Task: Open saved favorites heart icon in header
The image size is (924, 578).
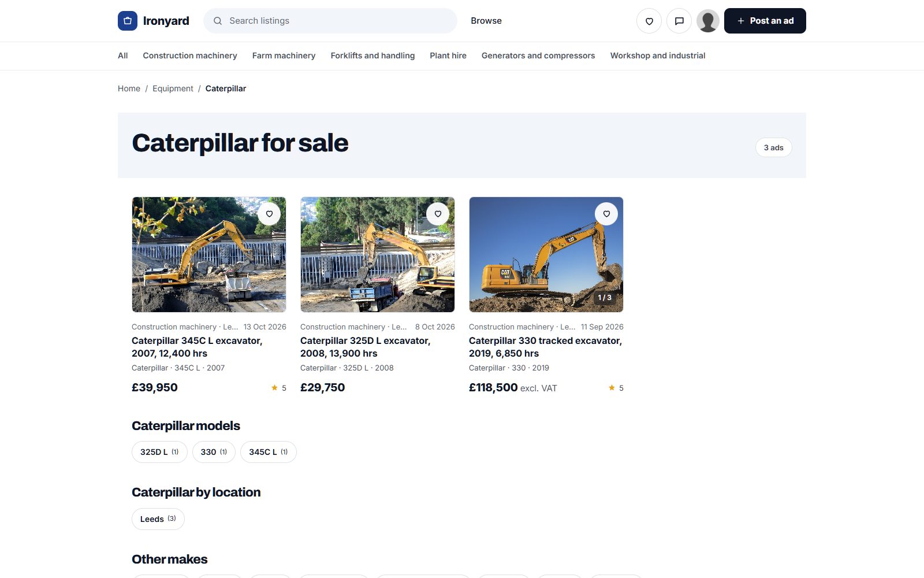Action: (x=649, y=21)
